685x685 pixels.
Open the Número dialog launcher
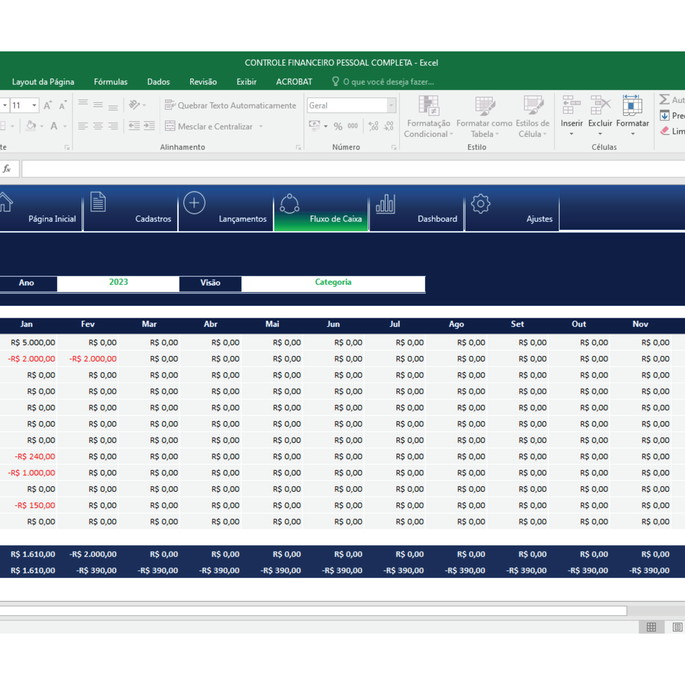coord(394,147)
